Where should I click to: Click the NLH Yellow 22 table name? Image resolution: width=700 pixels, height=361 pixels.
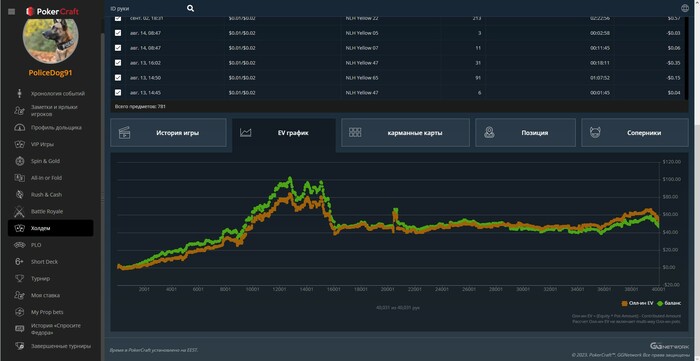(362, 18)
